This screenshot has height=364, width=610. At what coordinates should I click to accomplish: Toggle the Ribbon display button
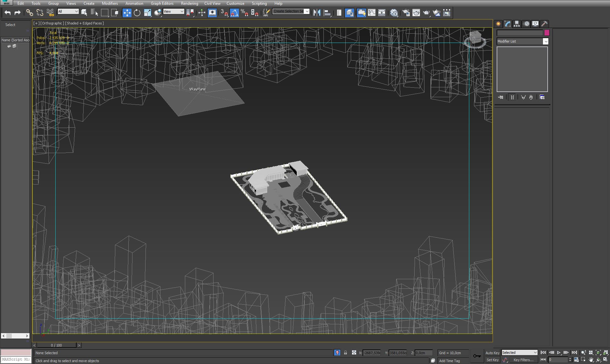click(361, 13)
